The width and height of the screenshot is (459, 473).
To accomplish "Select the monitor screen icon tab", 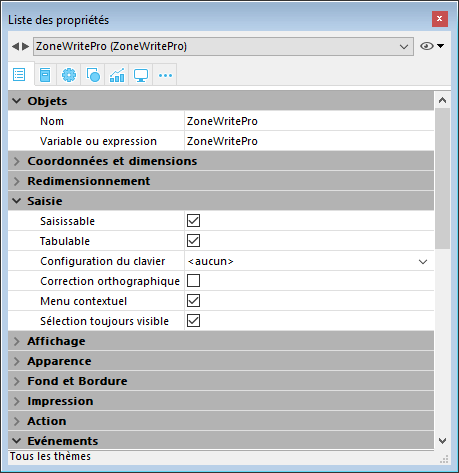I will pyautogui.click(x=141, y=75).
